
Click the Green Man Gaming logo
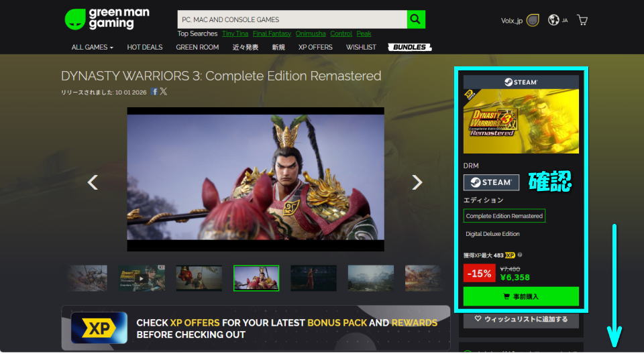pos(107,19)
